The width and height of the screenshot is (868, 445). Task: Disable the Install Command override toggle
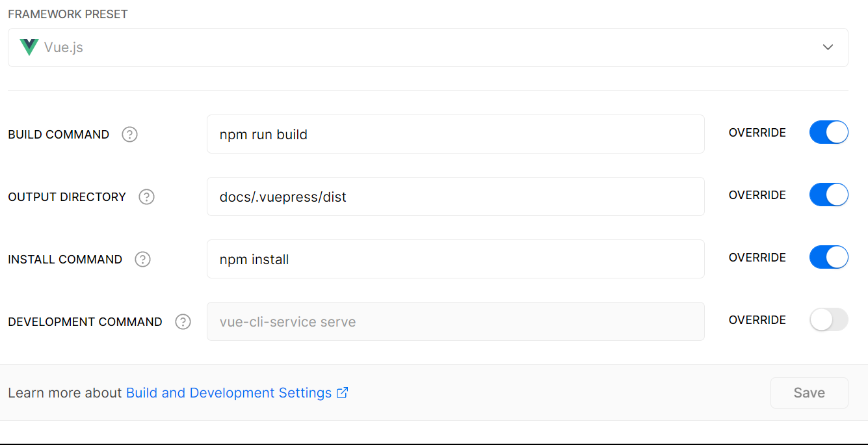[x=828, y=257]
